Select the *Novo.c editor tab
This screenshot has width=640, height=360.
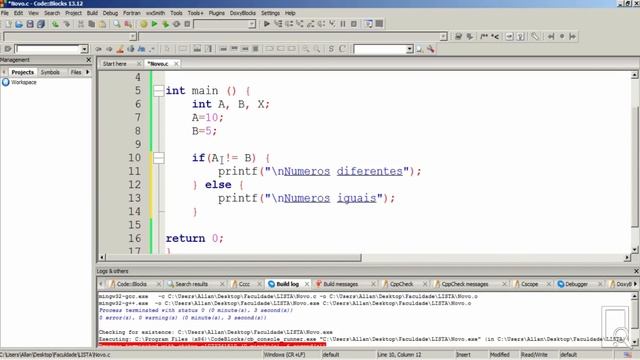click(158, 64)
